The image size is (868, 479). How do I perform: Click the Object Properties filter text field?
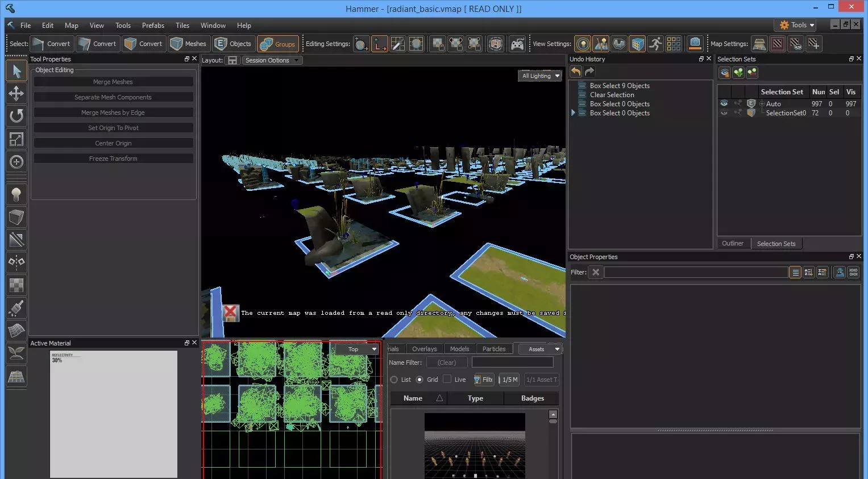(x=695, y=272)
